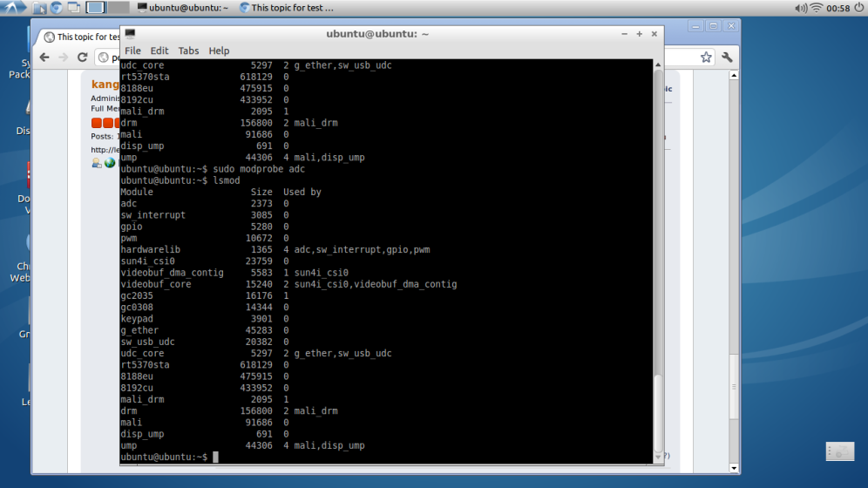868x488 pixels.
Task: Click the videobuf_dma_contig module row
Action: pyautogui.click(x=234, y=273)
